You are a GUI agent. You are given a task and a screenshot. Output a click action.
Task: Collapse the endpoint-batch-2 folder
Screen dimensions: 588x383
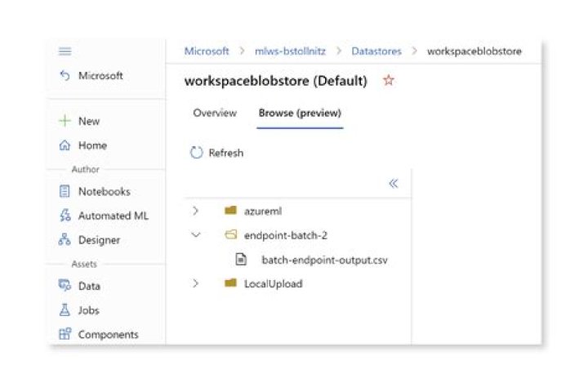point(196,235)
